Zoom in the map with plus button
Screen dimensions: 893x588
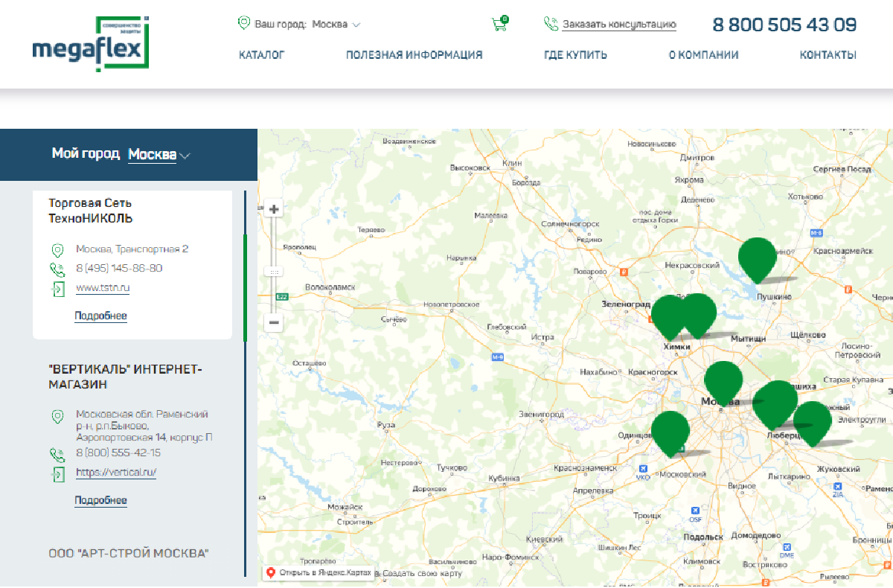coord(274,209)
